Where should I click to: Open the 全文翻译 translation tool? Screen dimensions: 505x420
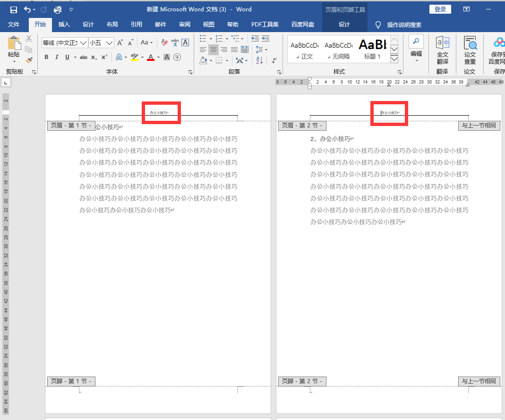[x=443, y=50]
